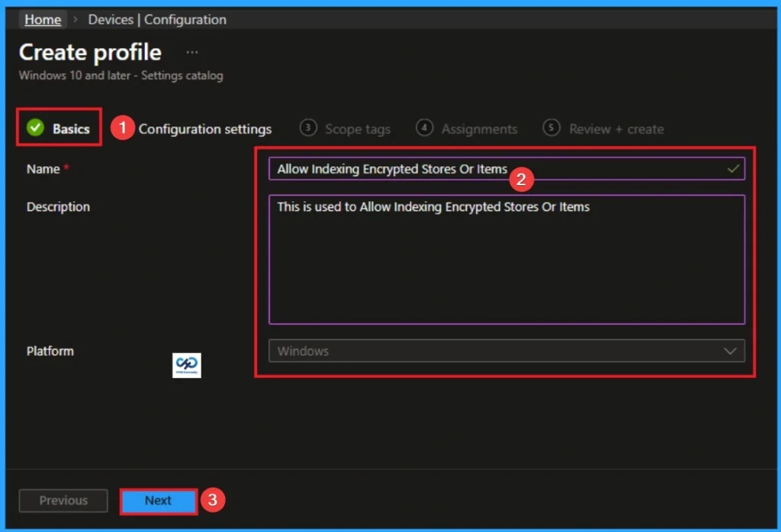Open the Devices | Configuration breadcrumb link

coord(156,19)
